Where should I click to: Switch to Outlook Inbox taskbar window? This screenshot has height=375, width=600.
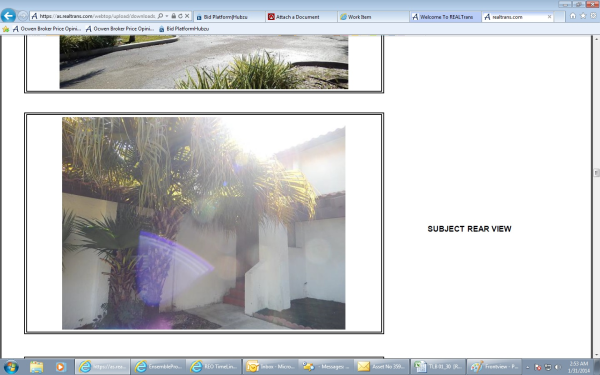(x=270, y=367)
